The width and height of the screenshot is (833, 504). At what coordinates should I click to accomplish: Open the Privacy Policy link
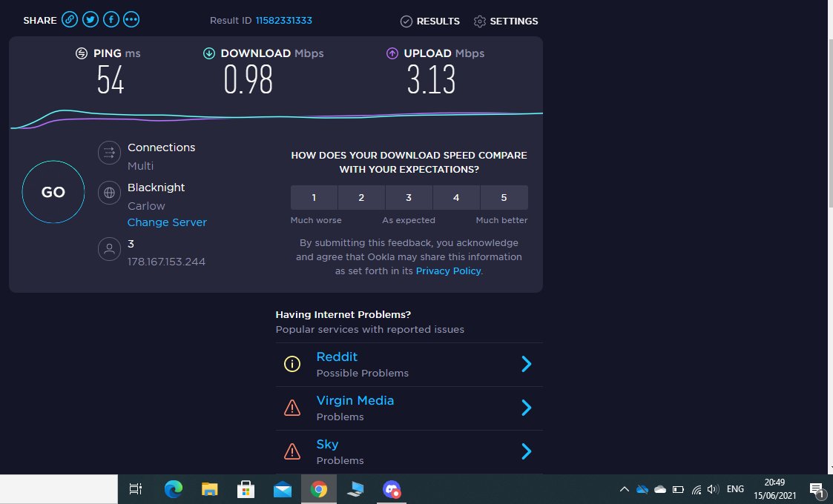click(x=448, y=271)
